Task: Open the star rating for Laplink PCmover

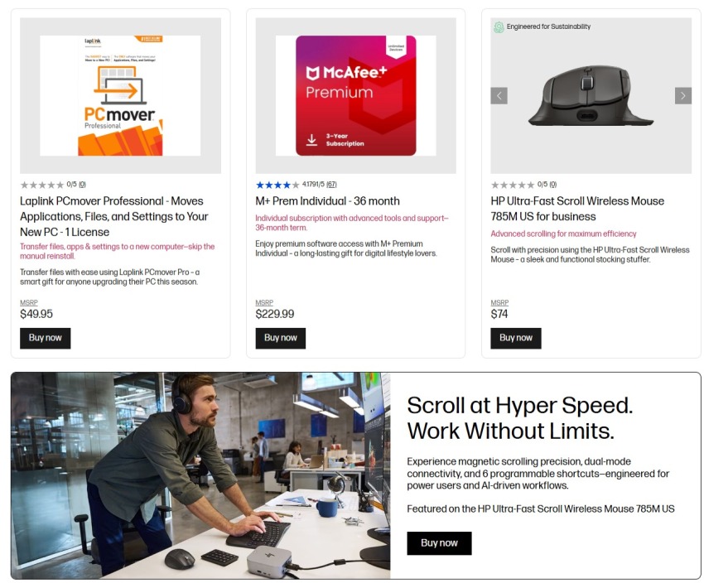Action: pos(42,185)
